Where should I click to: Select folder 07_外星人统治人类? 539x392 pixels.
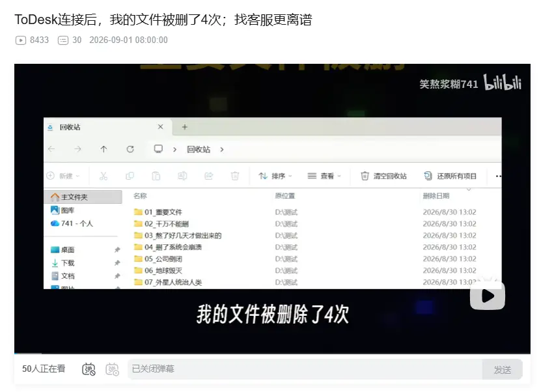click(168, 282)
